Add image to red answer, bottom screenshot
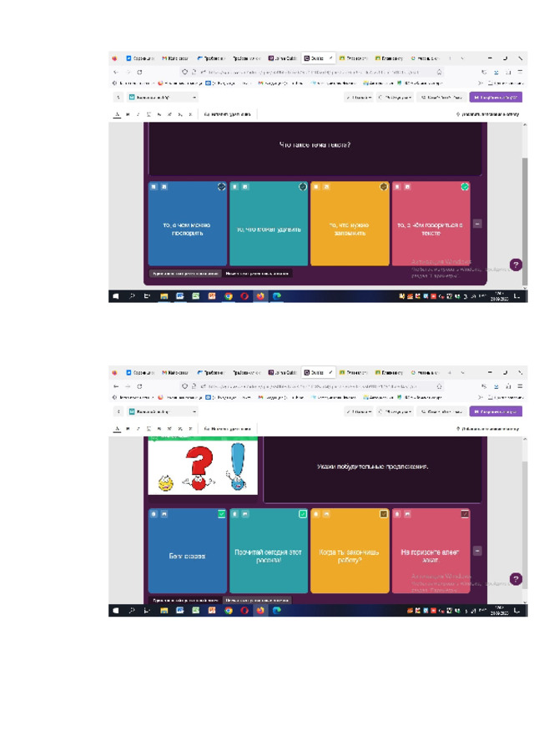The height and width of the screenshot is (756, 534). [x=408, y=514]
